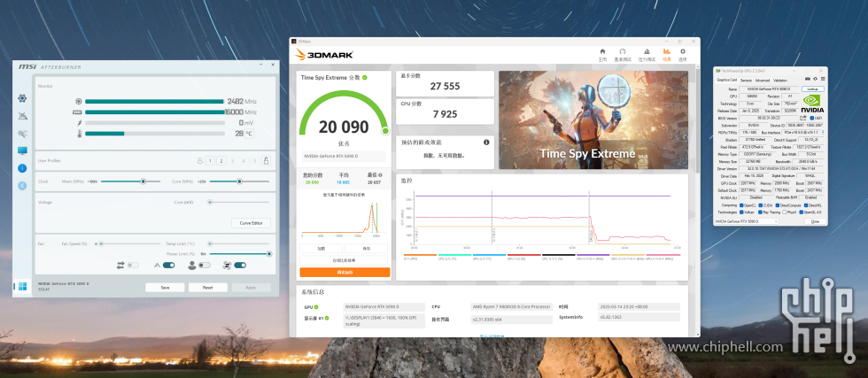
Task: Click the Mem (MHz) clock slider handle
Action: [143, 181]
